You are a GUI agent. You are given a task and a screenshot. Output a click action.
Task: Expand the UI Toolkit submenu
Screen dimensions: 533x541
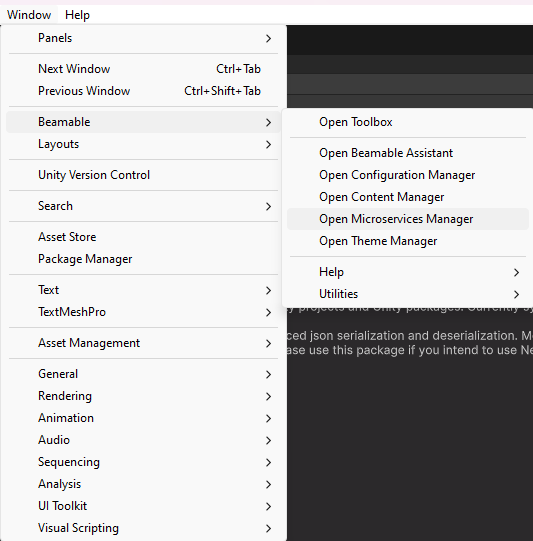click(143, 506)
